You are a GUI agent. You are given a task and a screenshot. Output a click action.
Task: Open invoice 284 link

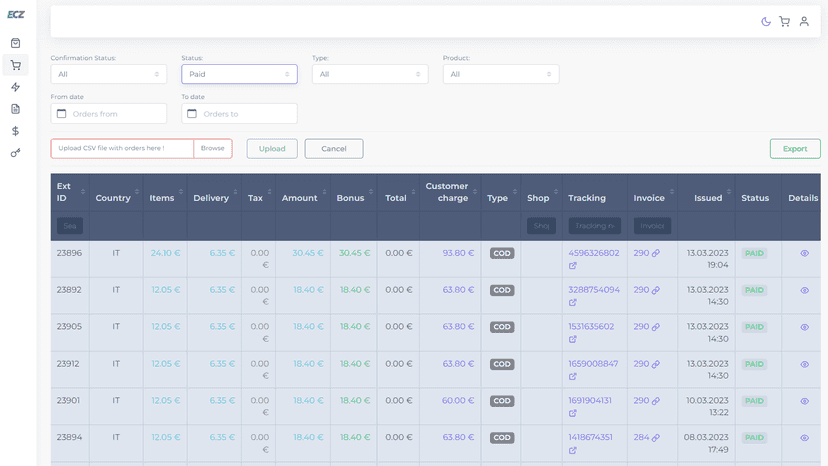click(x=641, y=437)
